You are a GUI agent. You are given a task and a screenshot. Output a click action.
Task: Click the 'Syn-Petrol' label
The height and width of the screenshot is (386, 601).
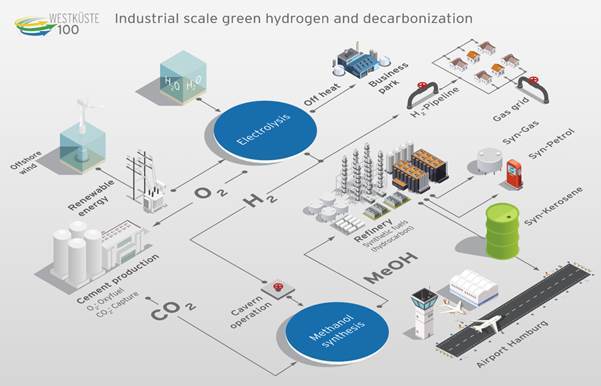click(552, 144)
